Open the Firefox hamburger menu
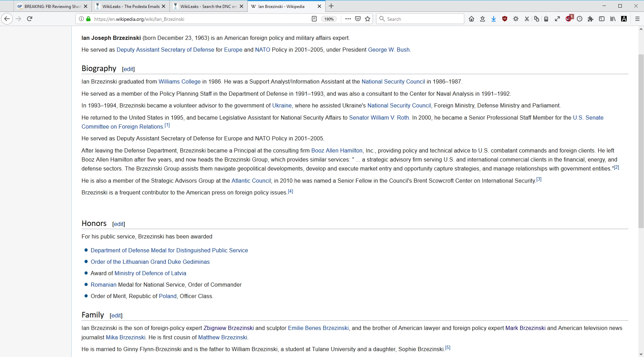Screen dimensions: 644x357 pyautogui.click(x=637, y=19)
